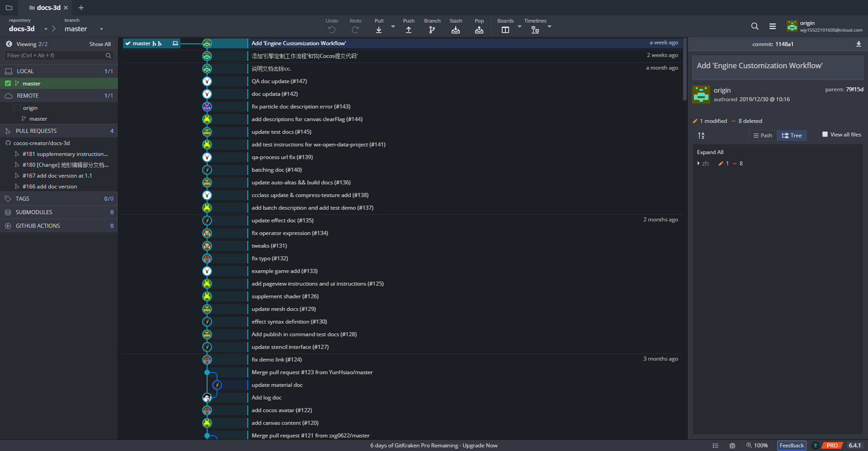Toggle the master local branch checkbox
868x451 pixels.
pos(8,84)
